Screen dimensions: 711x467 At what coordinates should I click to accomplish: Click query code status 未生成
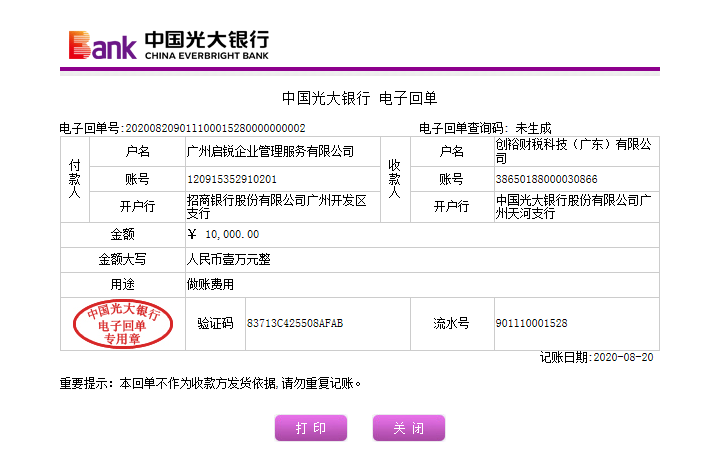click(x=534, y=128)
